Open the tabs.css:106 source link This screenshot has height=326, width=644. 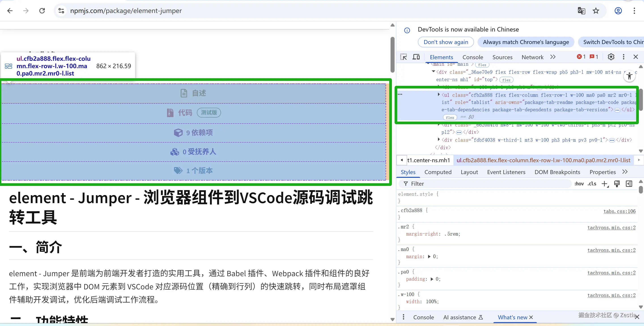coord(619,211)
